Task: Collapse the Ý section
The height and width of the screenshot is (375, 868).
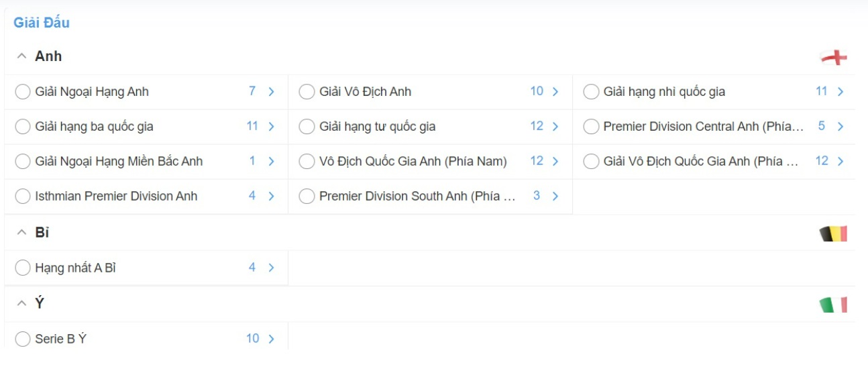Action: click(x=21, y=304)
